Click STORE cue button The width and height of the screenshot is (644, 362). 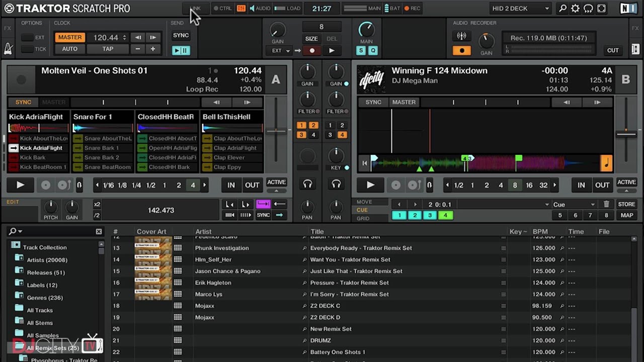[626, 204]
